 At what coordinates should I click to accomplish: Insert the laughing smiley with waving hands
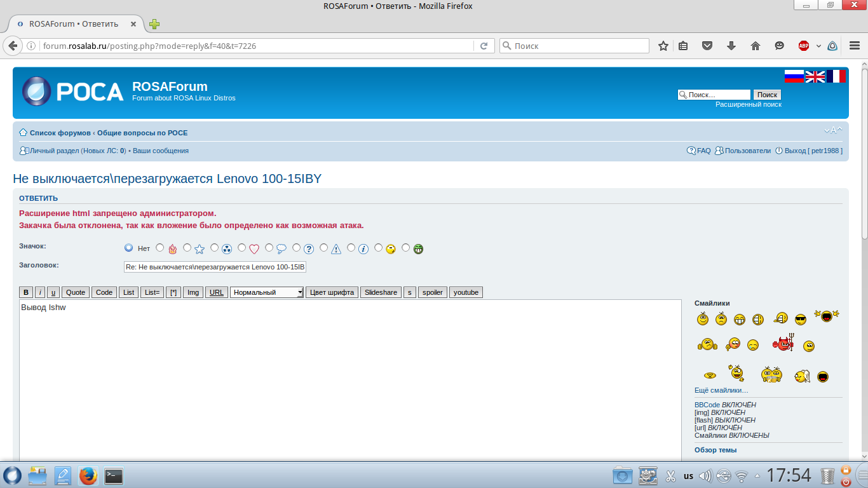click(x=826, y=316)
